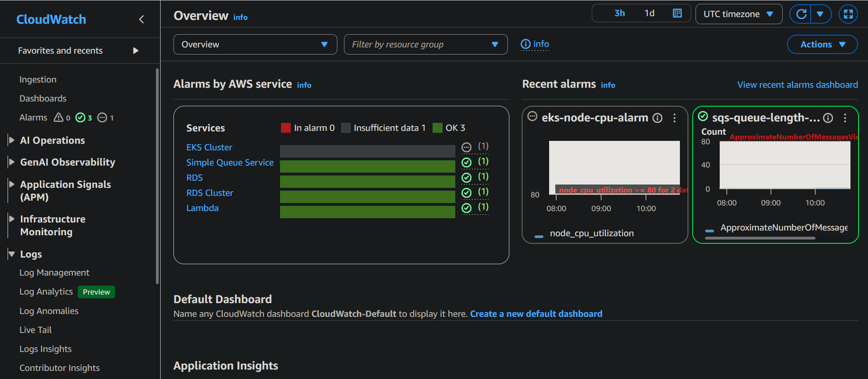Viewport: 868px width, 379px height.
Task: Open refresh interval options arrow
Action: pos(821,14)
